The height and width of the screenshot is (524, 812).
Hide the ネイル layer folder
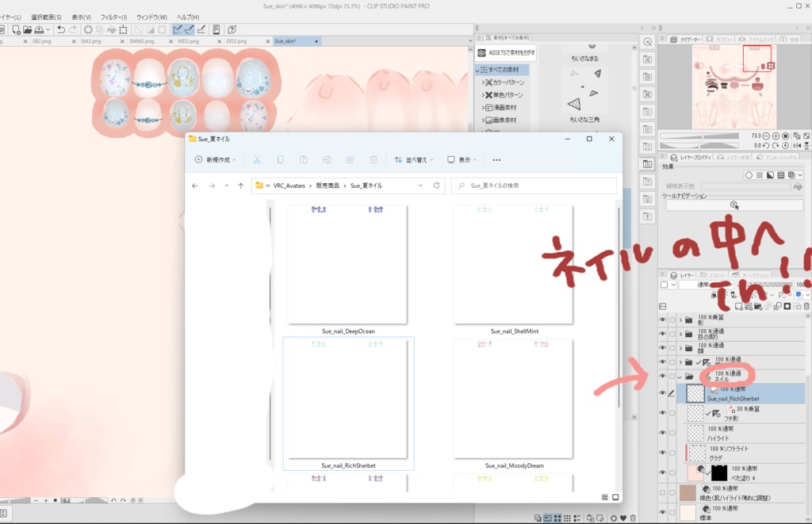[662, 376]
